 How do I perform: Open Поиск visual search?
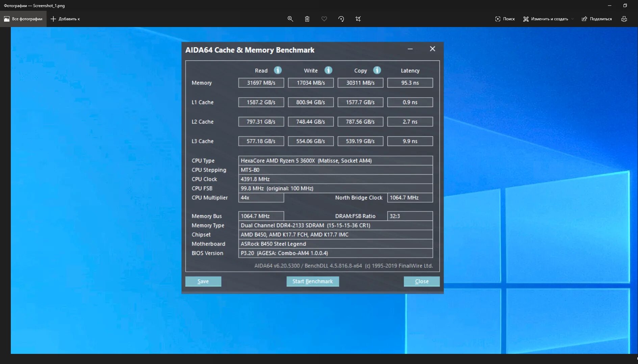coord(505,19)
